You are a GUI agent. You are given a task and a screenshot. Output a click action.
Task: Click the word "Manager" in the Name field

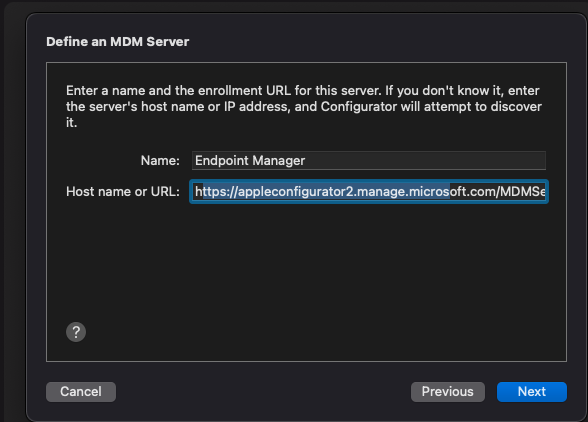tap(279, 161)
